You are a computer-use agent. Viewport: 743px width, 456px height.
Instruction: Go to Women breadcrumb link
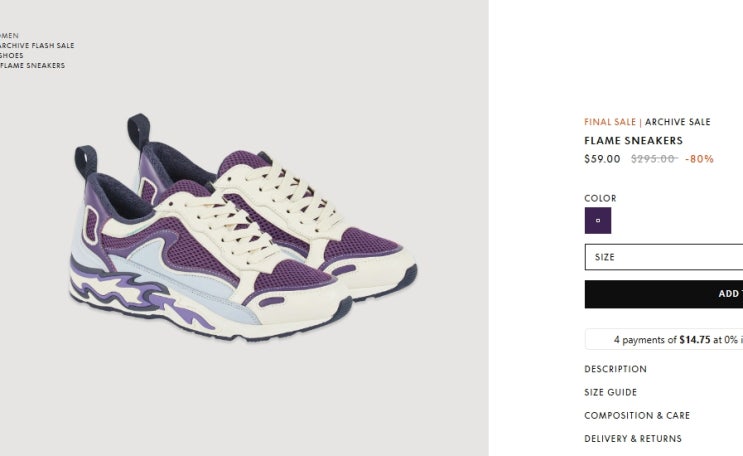tap(9, 36)
